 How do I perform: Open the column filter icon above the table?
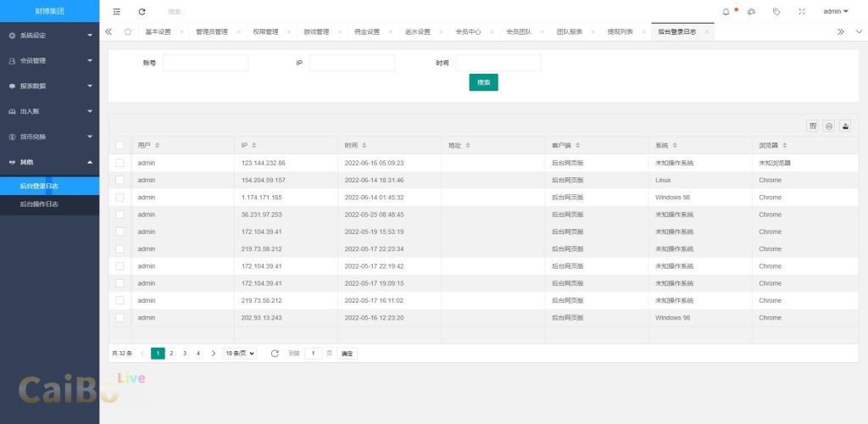813,126
